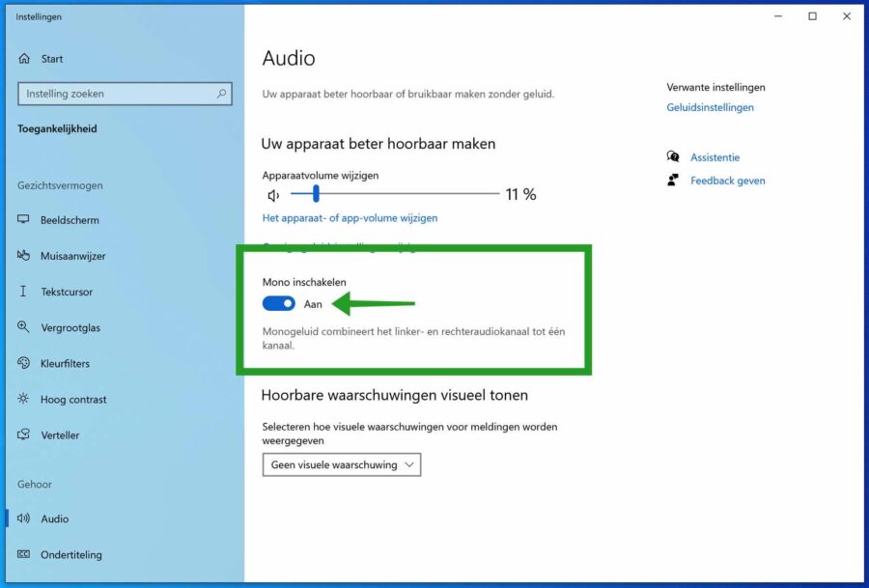869x588 pixels.
Task: Adjust the Apparaatvolume slider
Action: (315, 194)
